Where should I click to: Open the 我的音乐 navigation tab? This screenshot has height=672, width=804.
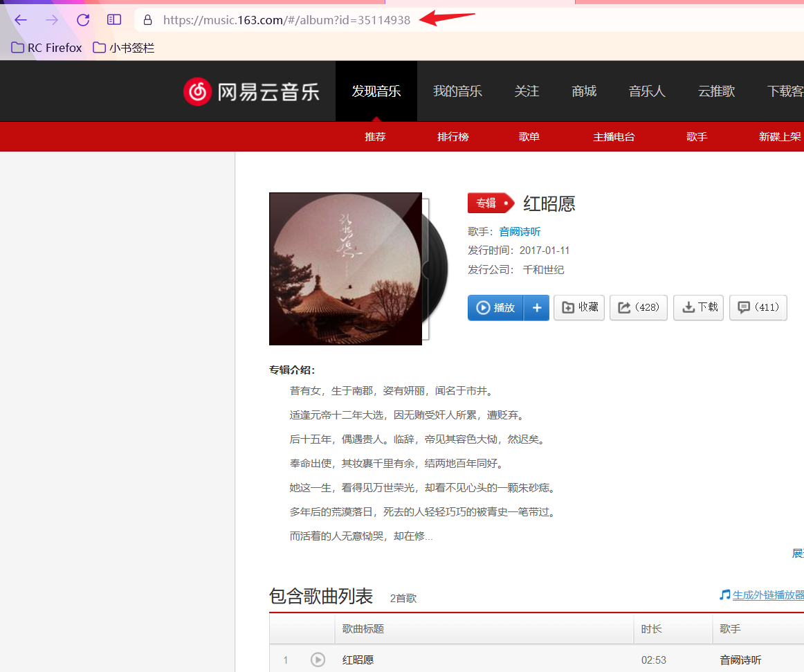point(457,91)
